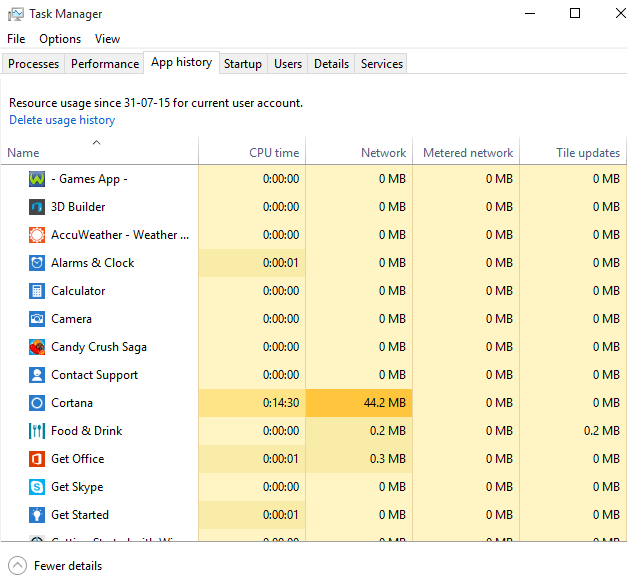
Task: Select the Get Office row name
Action: coord(78,459)
